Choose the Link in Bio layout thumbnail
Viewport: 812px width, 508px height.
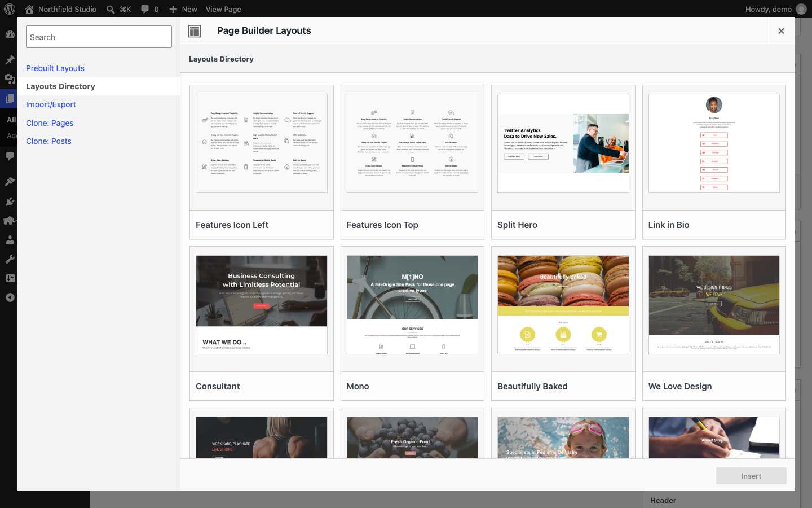tap(714, 143)
